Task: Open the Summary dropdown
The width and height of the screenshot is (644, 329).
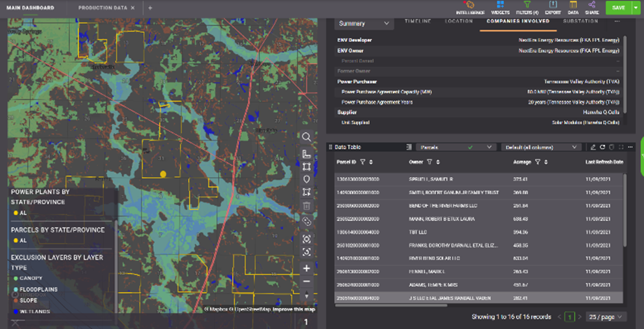Action: coord(364,23)
